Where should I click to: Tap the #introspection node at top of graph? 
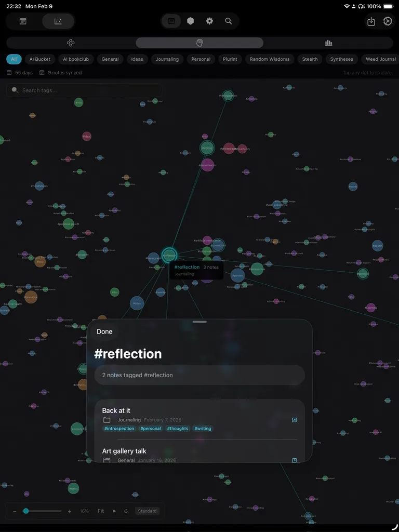(228, 96)
